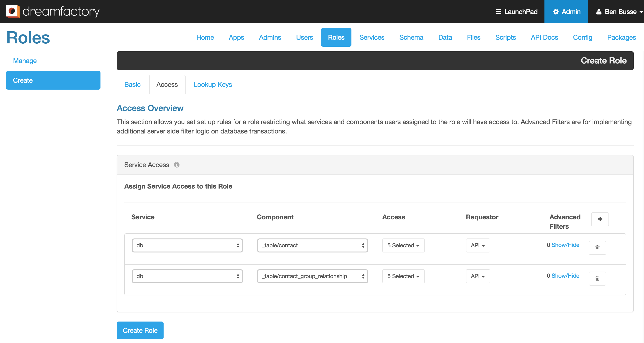Screen dimensions: 644x343
Task: Open the Admin section
Action: [566, 12]
